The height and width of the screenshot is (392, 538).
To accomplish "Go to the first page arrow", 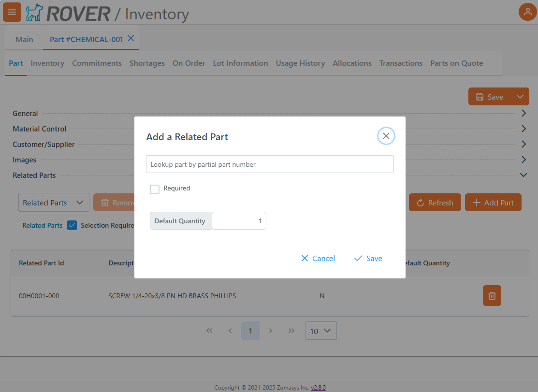I will [209, 331].
